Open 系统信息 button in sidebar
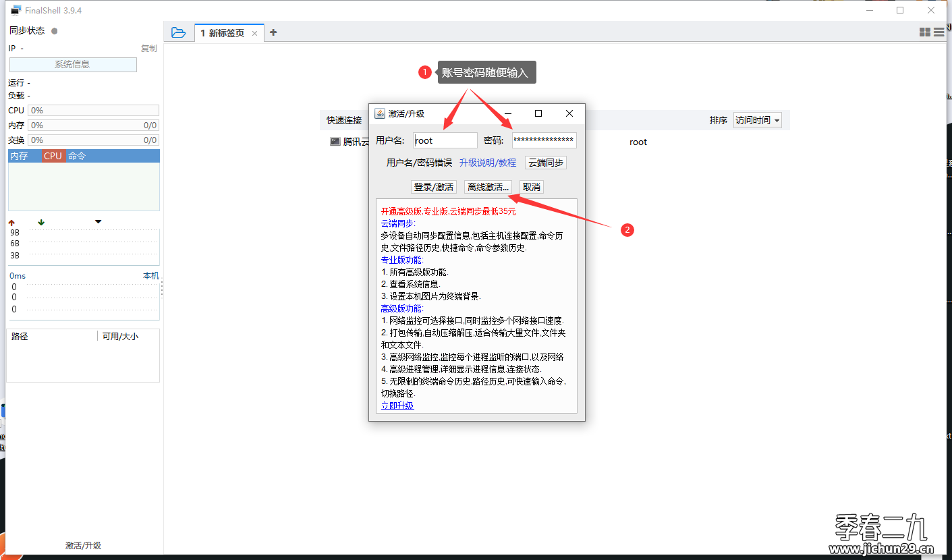 (73, 65)
